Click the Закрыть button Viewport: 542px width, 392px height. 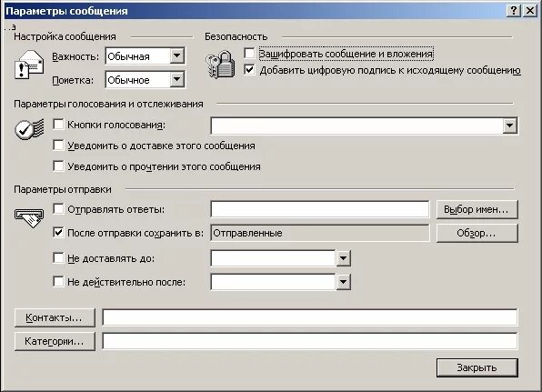pos(477,367)
